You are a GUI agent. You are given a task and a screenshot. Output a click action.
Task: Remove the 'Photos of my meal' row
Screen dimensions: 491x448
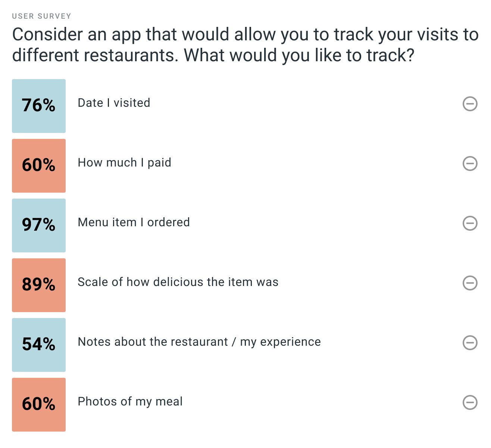(470, 402)
